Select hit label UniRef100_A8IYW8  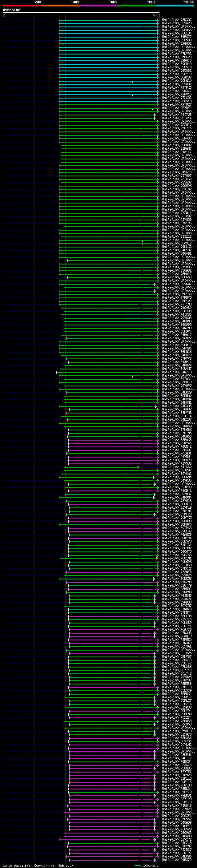point(176,115)
